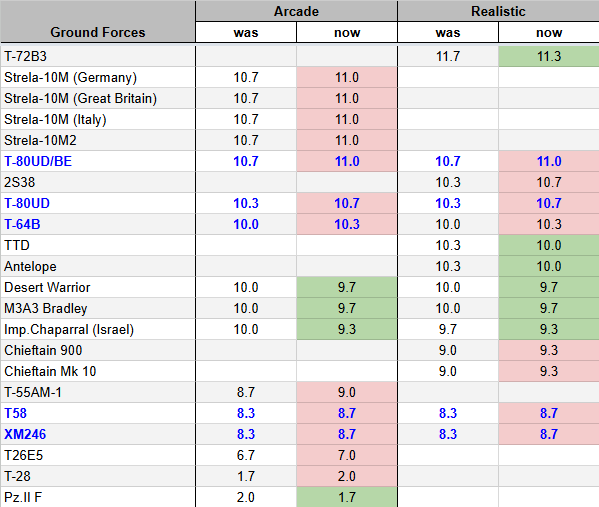Select the Desert Warrior row name

coord(47,287)
